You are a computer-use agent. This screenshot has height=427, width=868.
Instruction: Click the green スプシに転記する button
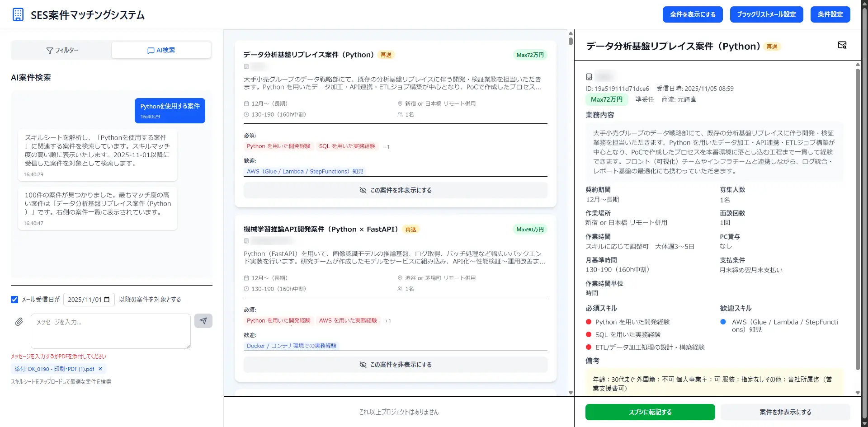pyautogui.click(x=650, y=412)
